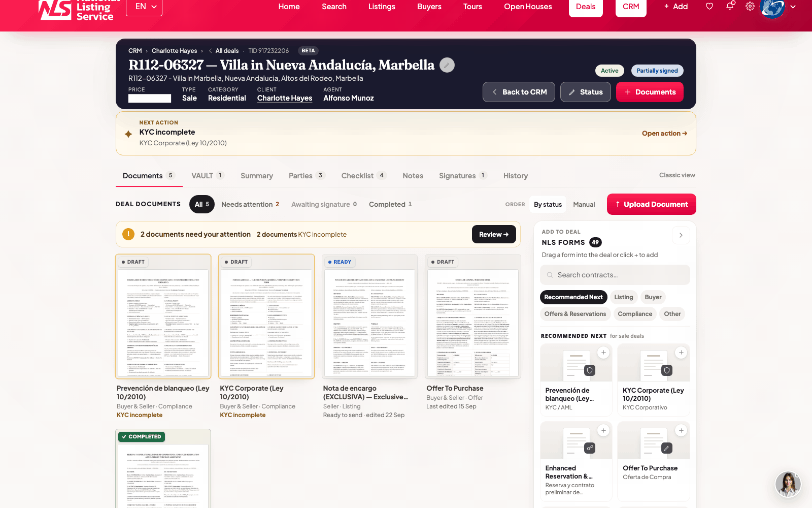Add KYC Corporate form with plus icon

point(681,353)
